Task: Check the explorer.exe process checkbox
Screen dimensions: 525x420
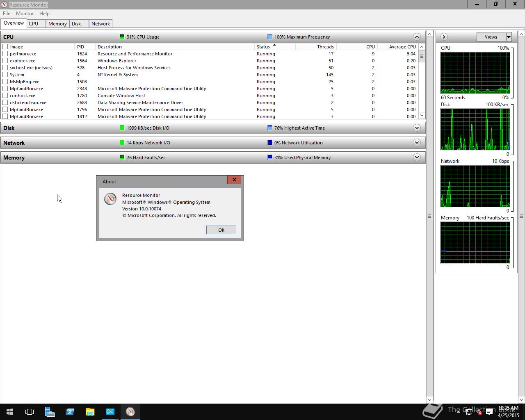Action: [x=5, y=61]
